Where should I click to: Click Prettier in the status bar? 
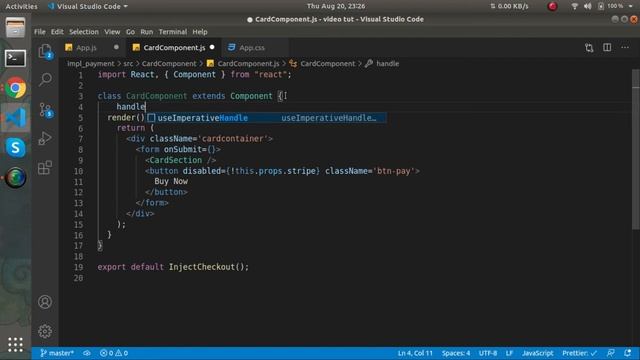tap(579, 353)
